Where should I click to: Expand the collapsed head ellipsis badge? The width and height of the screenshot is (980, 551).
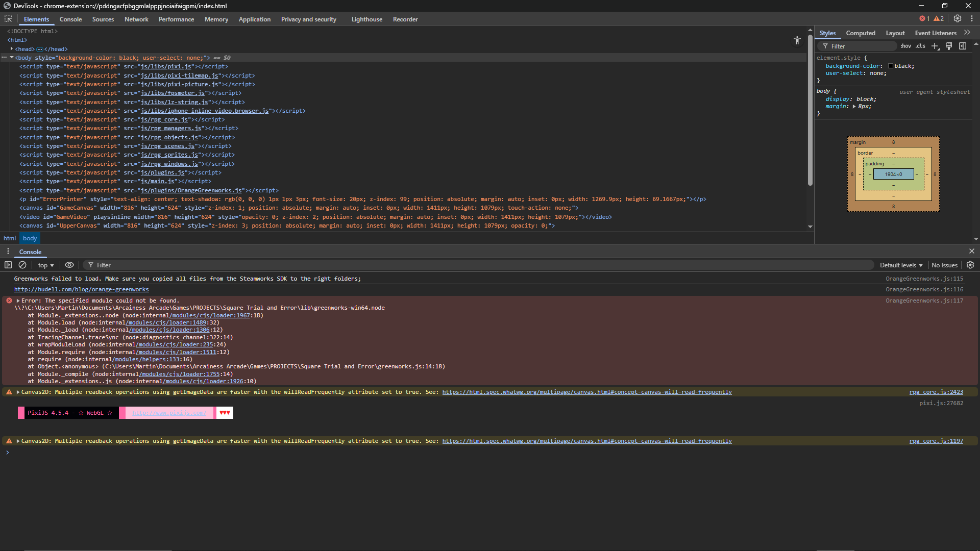tap(40, 49)
